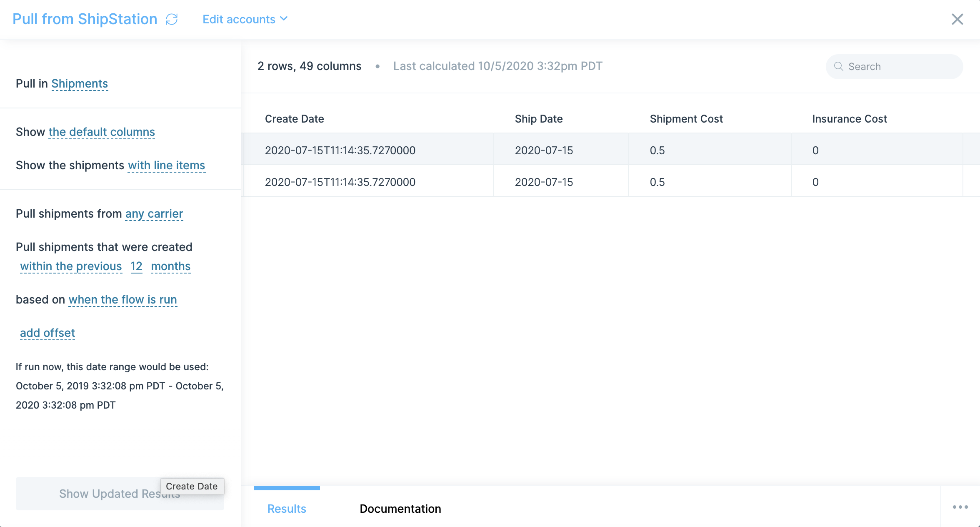Viewport: 980px width, 527px height.
Task: Change 'with line items' option
Action: click(166, 166)
